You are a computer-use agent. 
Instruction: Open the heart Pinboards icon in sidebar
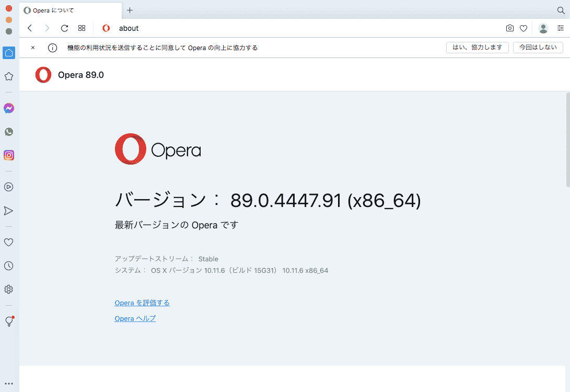(9, 242)
